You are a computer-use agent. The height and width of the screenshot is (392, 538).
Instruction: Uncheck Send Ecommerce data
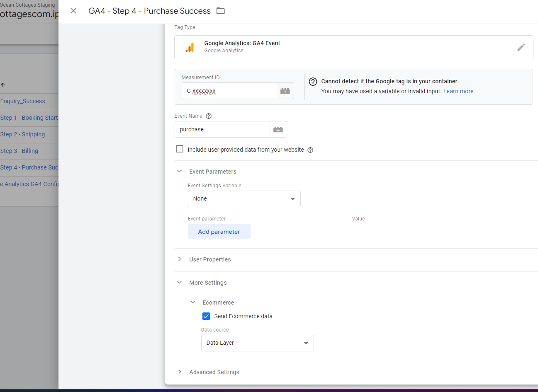click(206, 316)
